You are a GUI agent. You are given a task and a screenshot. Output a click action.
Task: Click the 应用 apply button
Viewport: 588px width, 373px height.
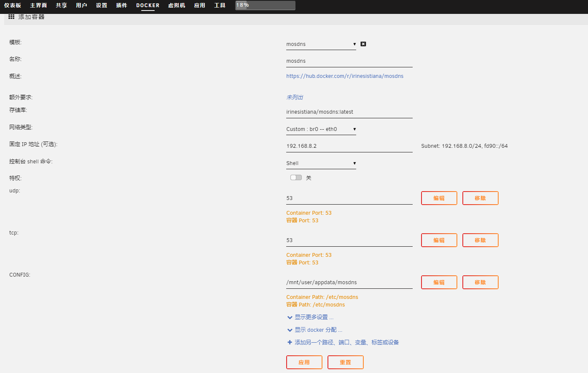304,362
